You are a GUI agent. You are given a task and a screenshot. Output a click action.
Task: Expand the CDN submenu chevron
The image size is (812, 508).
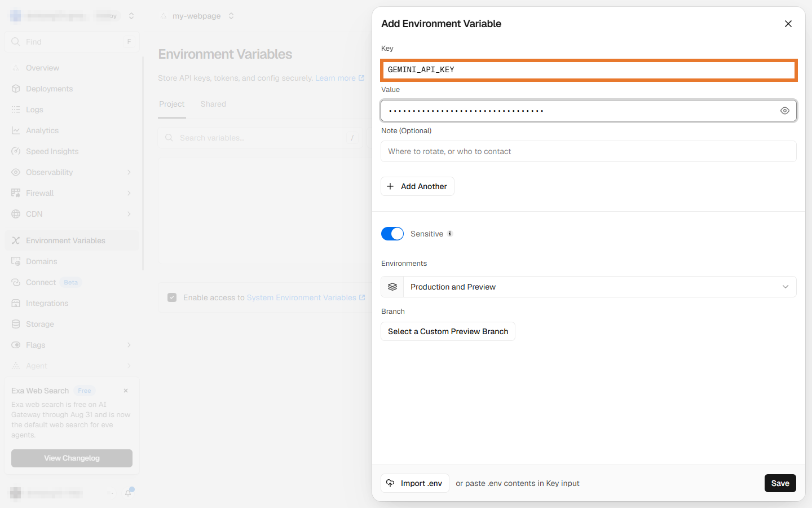129,214
